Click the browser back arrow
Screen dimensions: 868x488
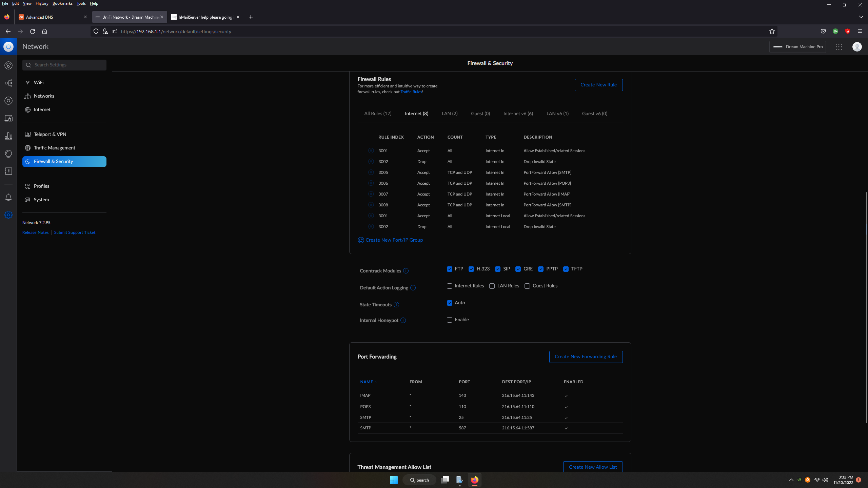pyautogui.click(x=8, y=32)
